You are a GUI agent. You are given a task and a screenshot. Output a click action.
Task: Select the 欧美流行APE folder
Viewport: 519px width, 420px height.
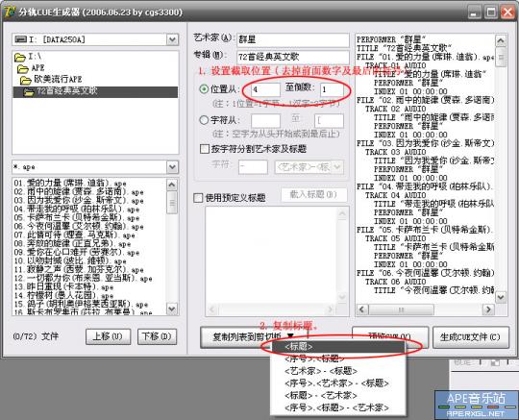click(x=25, y=80)
